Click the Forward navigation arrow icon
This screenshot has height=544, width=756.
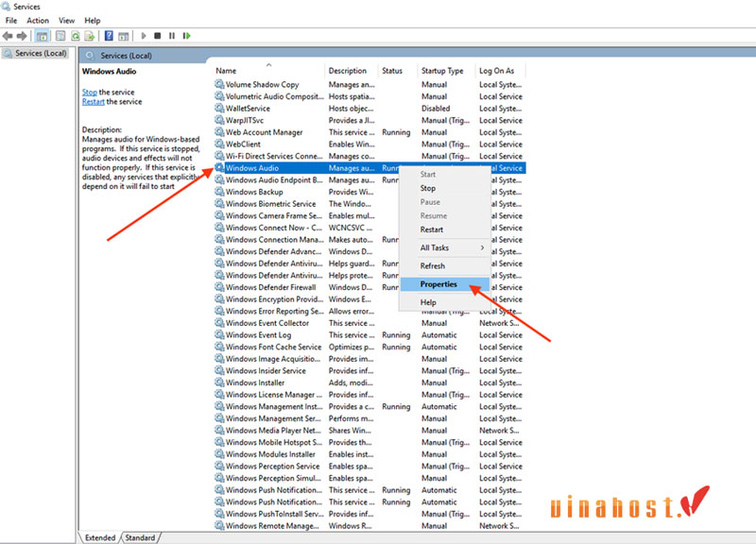click(x=23, y=36)
